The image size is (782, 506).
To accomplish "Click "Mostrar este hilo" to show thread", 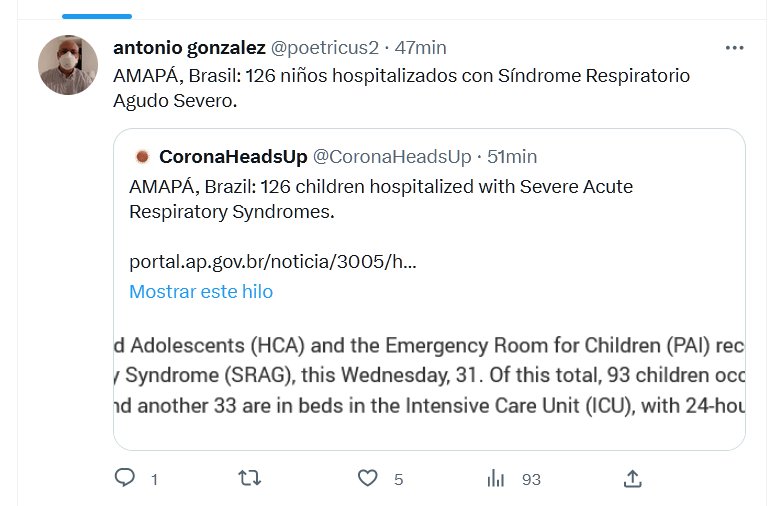I will [x=201, y=292].
